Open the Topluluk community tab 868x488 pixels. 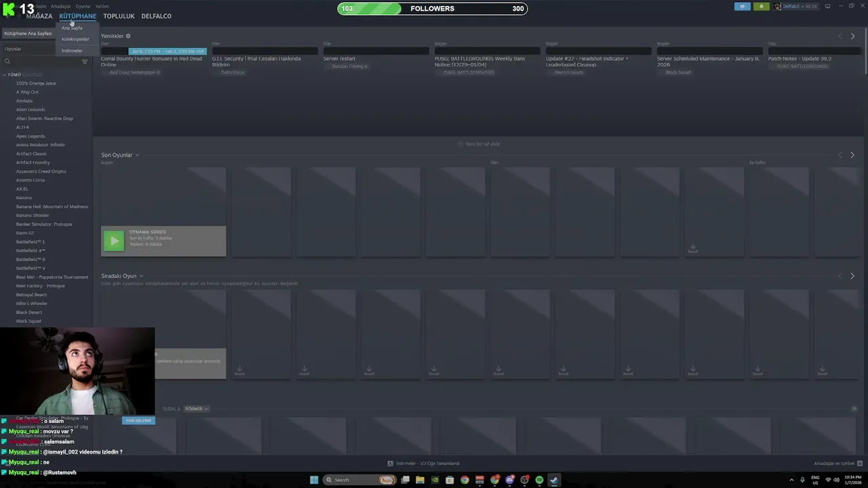click(x=119, y=16)
